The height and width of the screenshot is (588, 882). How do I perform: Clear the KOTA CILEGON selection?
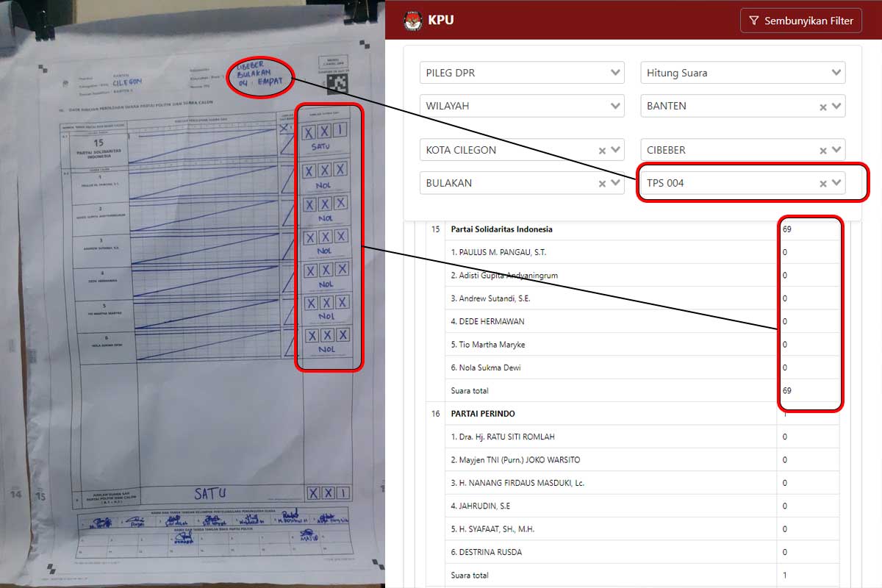click(x=602, y=151)
